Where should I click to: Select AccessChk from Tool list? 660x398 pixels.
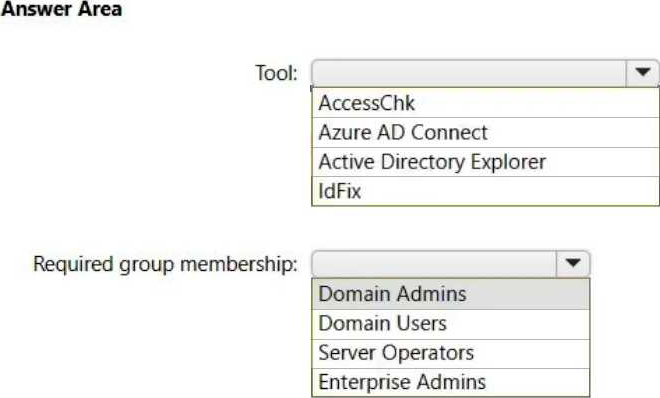pyautogui.click(x=485, y=103)
